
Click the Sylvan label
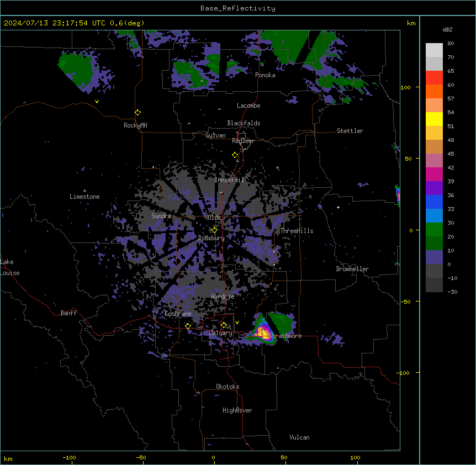tap(215, 135)
